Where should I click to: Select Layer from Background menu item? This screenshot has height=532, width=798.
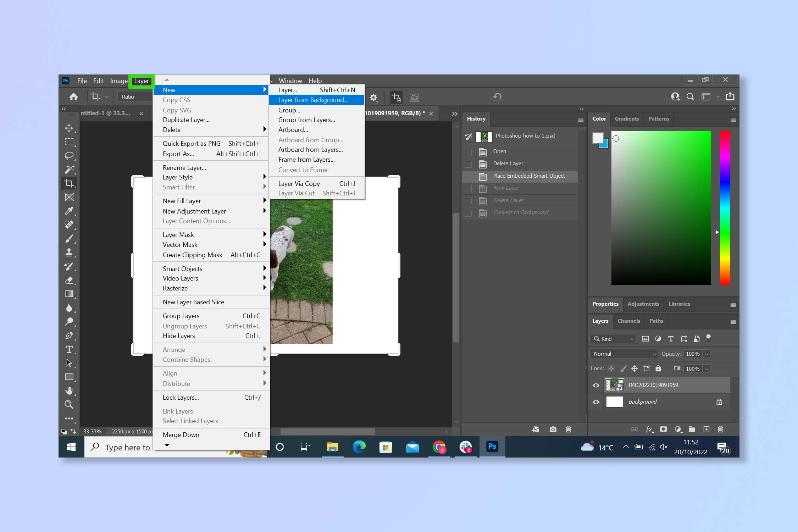pyautogui.click(x=313, y=100)
